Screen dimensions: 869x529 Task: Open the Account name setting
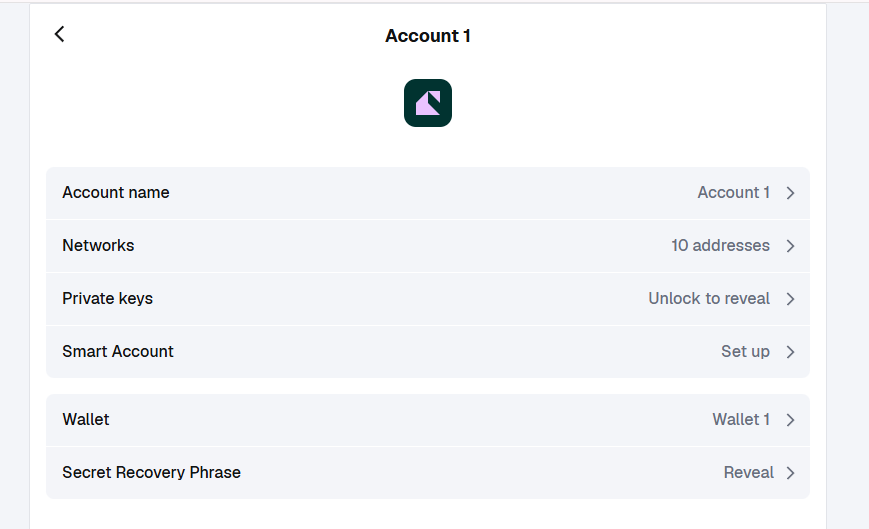coord(116,193)
